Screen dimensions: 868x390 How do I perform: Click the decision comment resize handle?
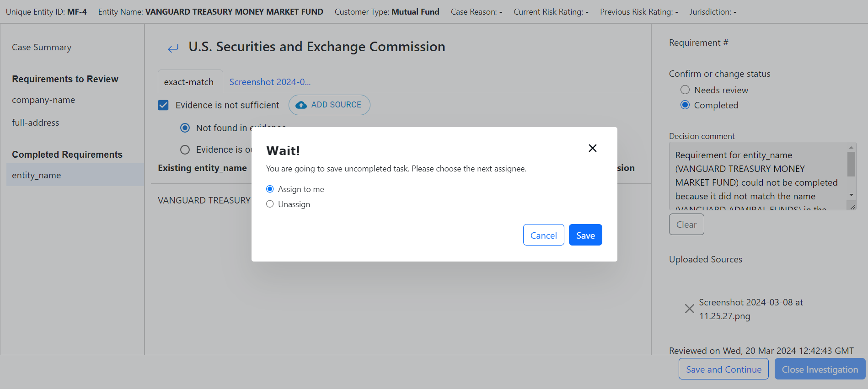tap(853, 207)
